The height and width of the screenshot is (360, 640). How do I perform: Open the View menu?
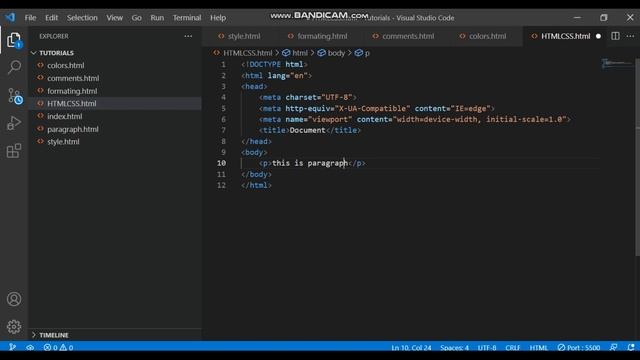pos(114,18)
